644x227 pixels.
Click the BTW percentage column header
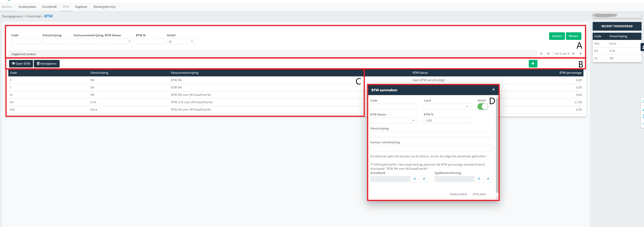click(570, 73)
